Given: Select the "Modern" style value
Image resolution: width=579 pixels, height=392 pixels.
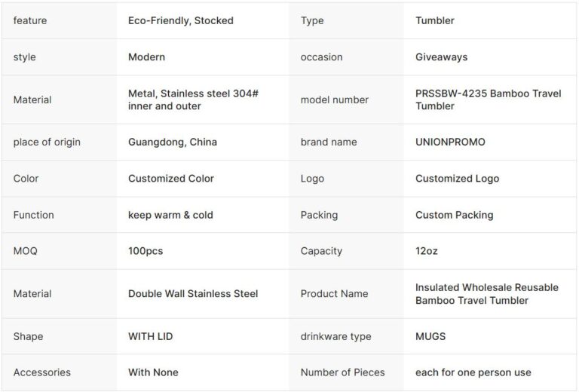Looking at the screenshot, I should (x=146, y=57).
